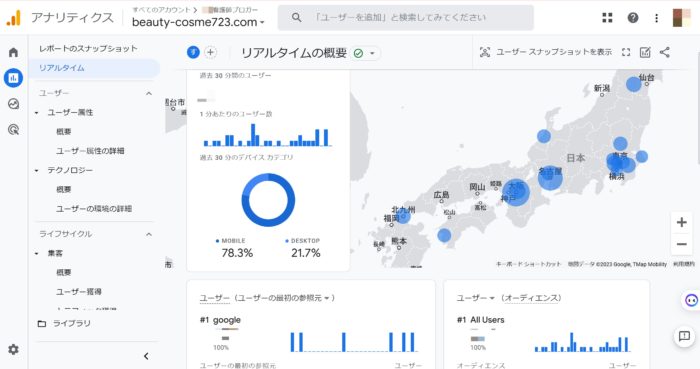The width and height of the screenshot is (700, 369).
Task: Open 概要 under ユーザー属性
Action: click(64, 132)
